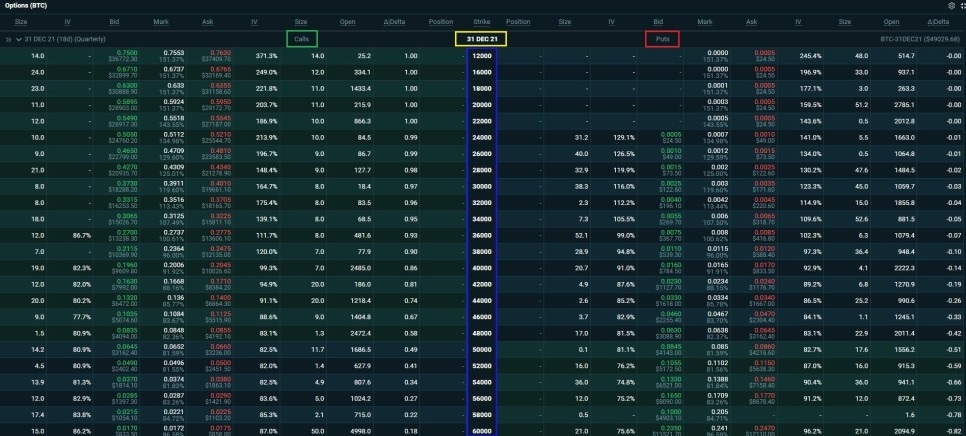
Task: Click the calls-side Mark column header
Action: tap(162, 22)
